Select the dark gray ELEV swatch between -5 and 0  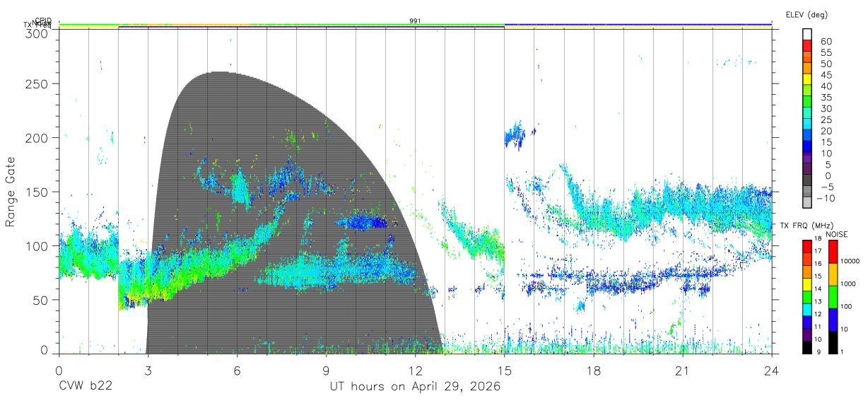pos(809,181)
